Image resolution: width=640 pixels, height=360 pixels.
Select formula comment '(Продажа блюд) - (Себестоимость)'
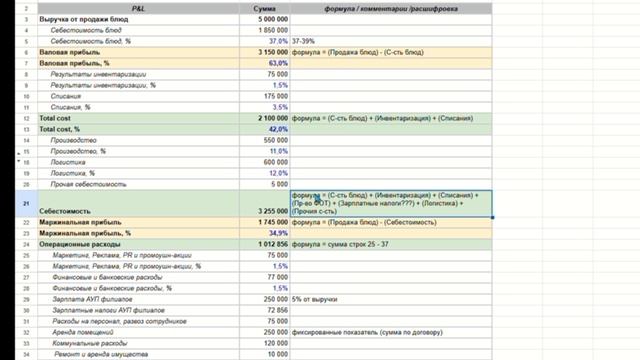(391, 222)
